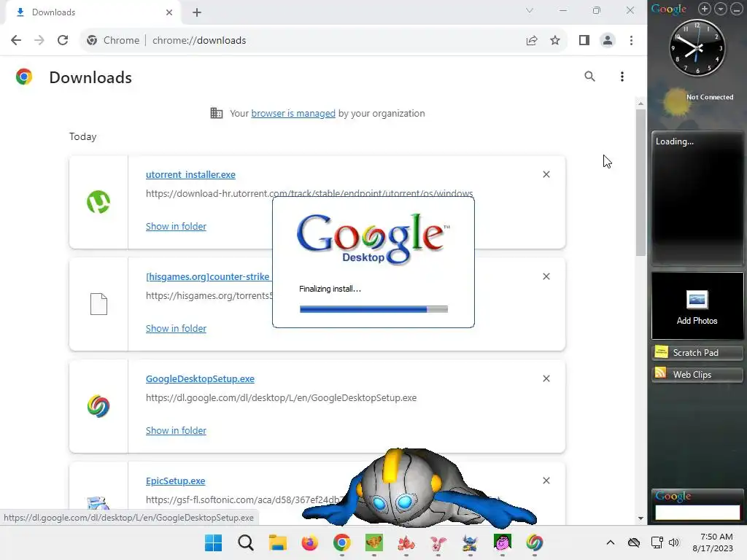Switch to Chrome in taskbar
This screenshot has width=747, height=560.
342,542
